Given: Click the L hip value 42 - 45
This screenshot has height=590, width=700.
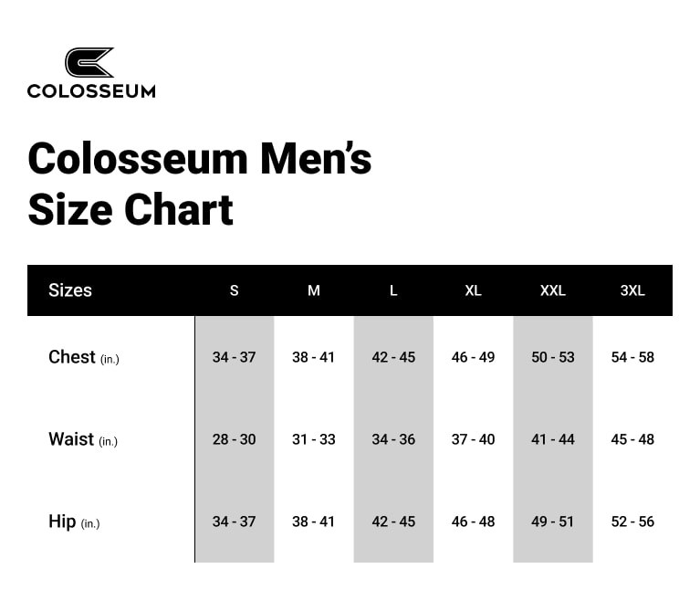Looking at the screenshot, I should click(x=393, y=522).
